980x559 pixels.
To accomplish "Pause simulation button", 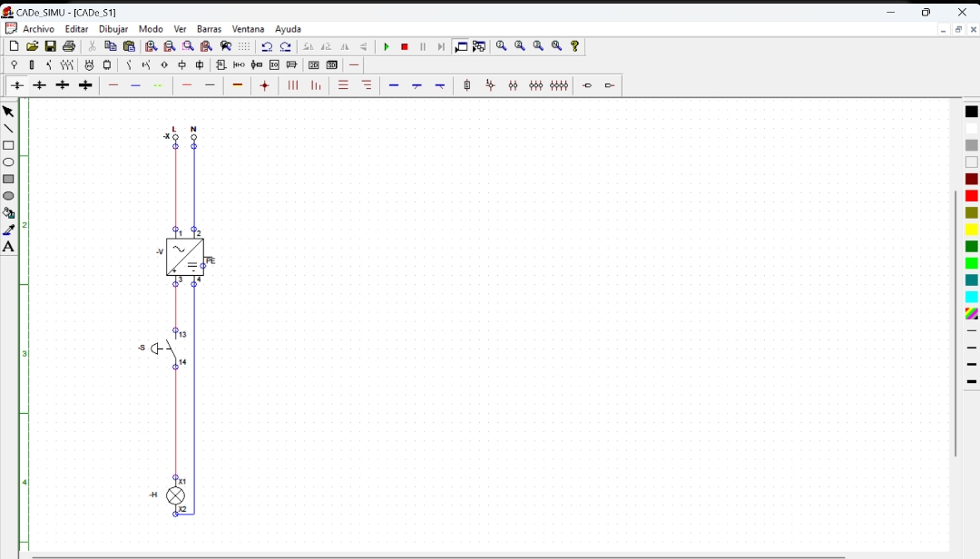I will [x=423, y=47].
